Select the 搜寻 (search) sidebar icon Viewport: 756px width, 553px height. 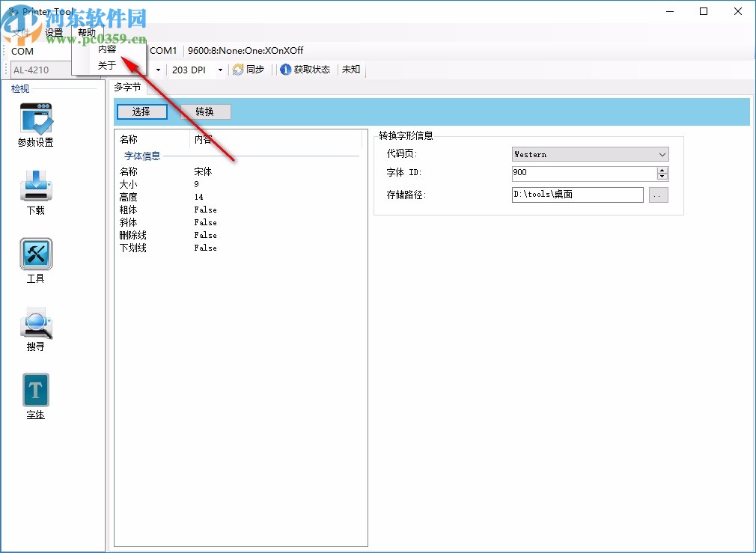(35, 323)
